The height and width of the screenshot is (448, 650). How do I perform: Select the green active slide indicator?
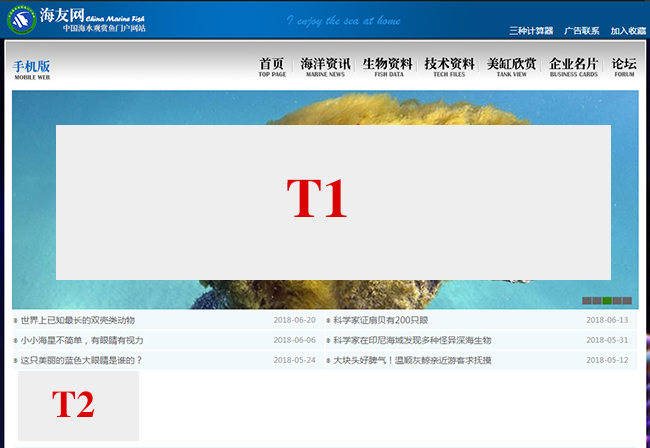(607, 300)
